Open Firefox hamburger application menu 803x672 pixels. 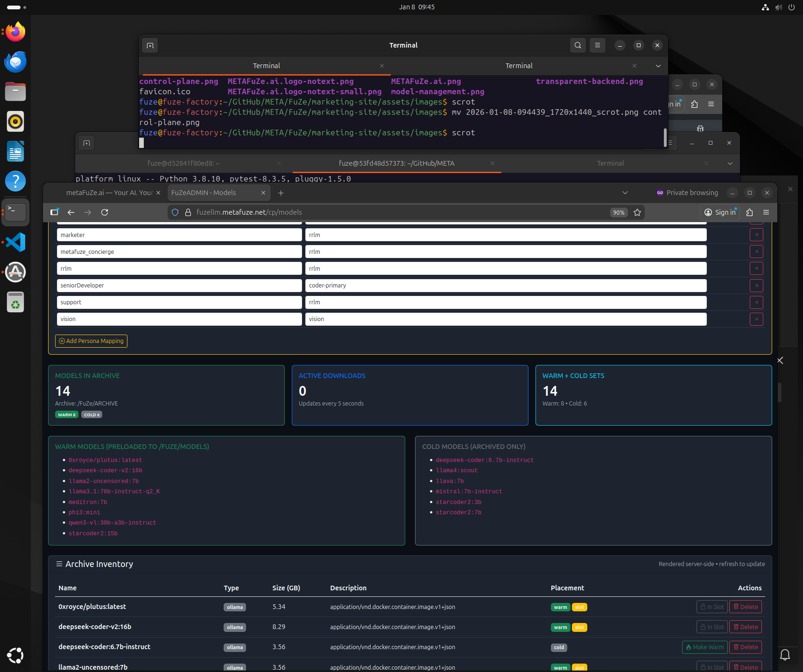point(766,212)
